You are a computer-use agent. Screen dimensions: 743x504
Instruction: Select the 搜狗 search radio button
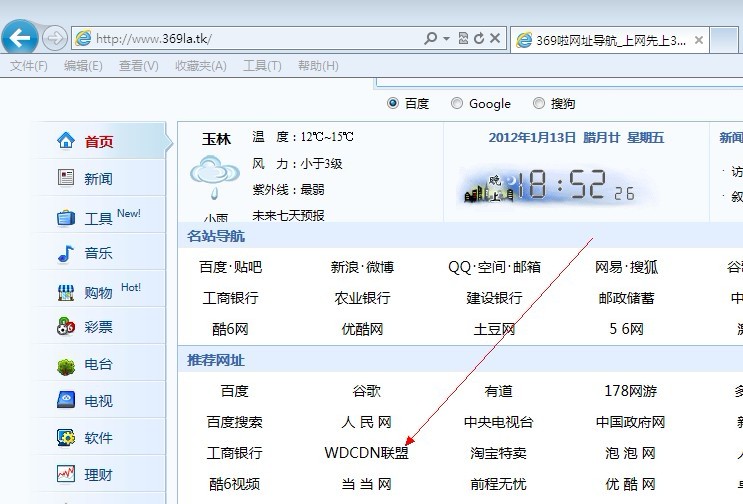539,103
